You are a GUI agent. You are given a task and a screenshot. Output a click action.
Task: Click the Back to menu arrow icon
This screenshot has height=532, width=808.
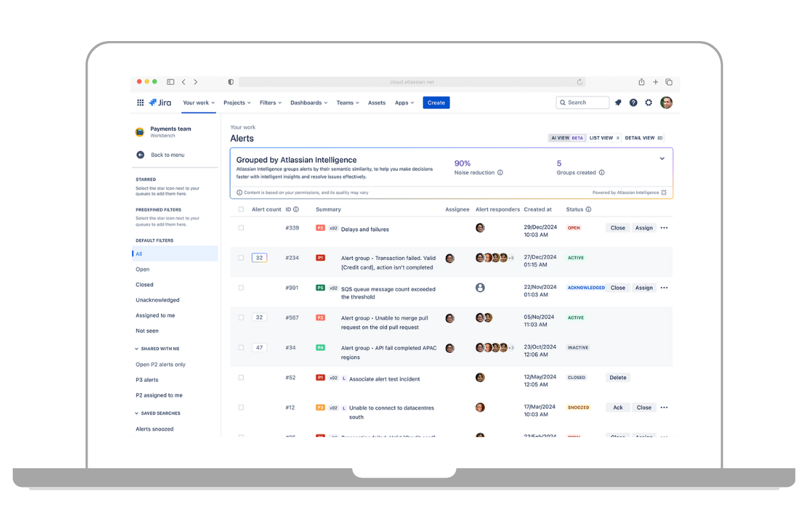point(140,155)
